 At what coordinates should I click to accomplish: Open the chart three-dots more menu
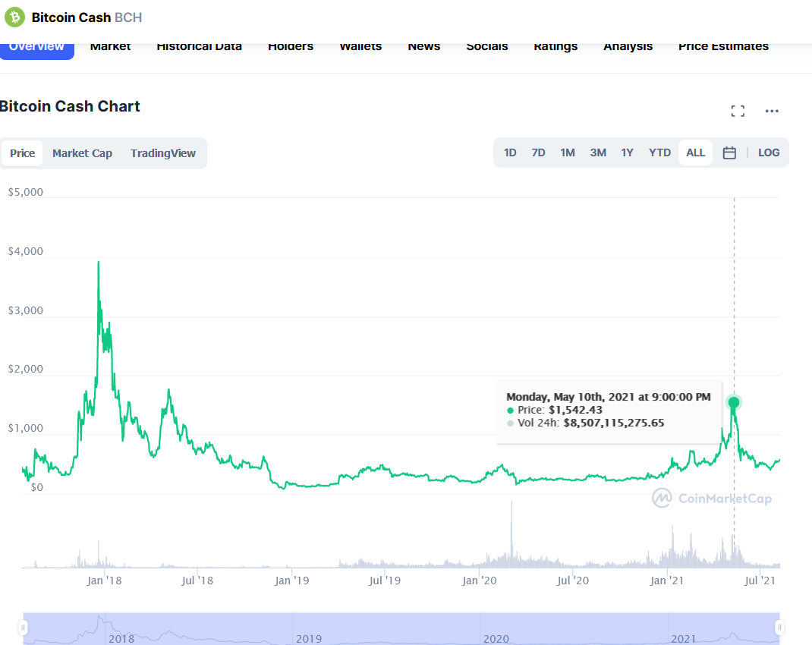click(772, 111)
